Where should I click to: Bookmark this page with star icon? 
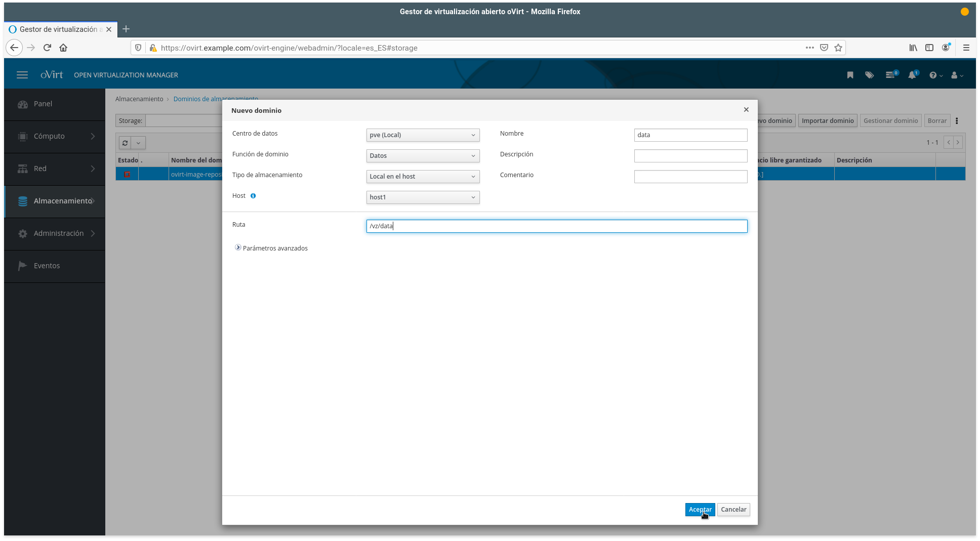(x=838, y=48)
